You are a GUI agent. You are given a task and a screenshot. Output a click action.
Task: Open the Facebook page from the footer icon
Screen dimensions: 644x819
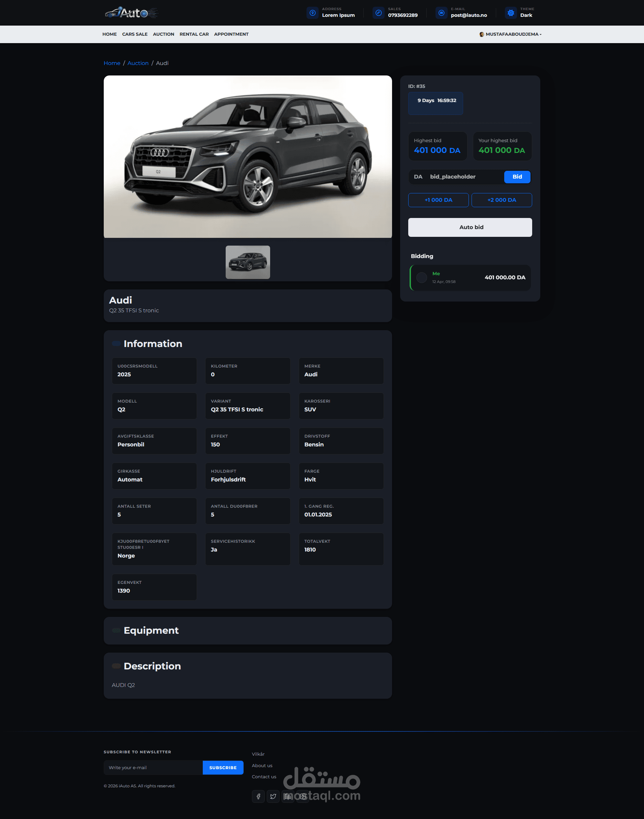258,796
